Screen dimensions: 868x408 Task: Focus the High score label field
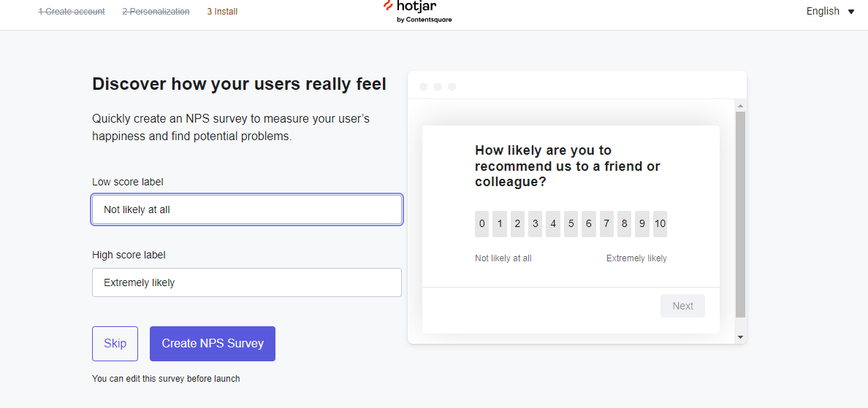click(247, 282)
